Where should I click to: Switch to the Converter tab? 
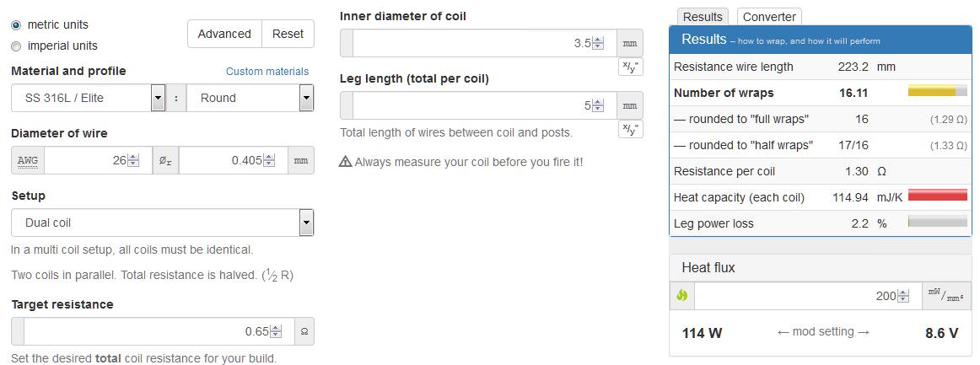coord(769,17)
